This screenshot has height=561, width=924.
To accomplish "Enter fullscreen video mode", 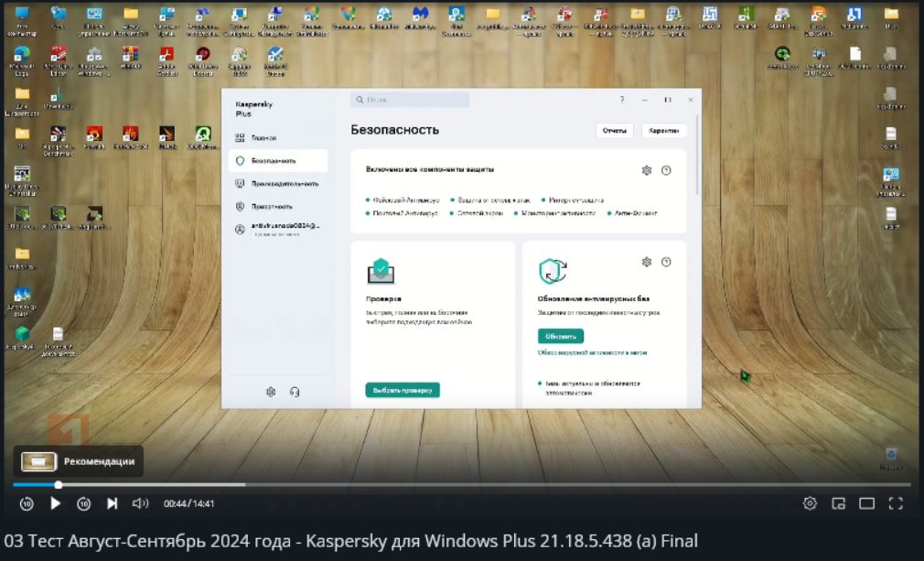I will click(x=896, y=503).
